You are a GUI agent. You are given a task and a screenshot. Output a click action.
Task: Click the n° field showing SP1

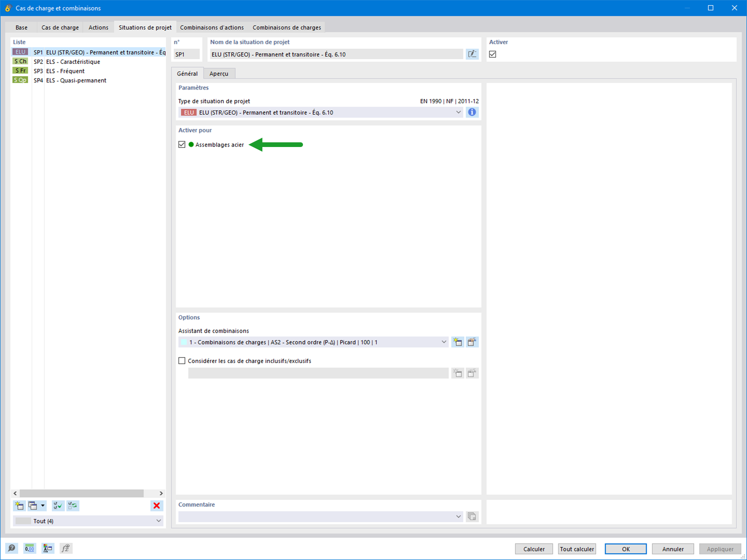[187, 54]
